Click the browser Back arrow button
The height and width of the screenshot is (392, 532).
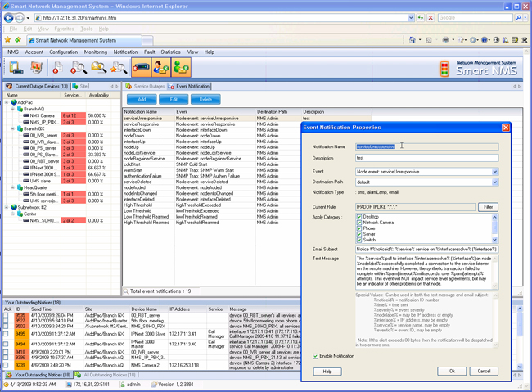coord(9,17)
